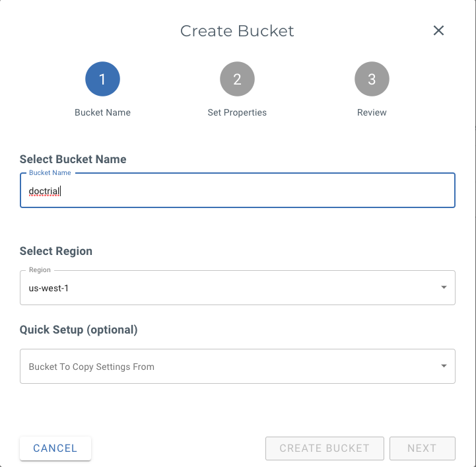The image size is (476, 467).
Task: Go to the Bucket Name step label
Action: [x=102, y=112]
